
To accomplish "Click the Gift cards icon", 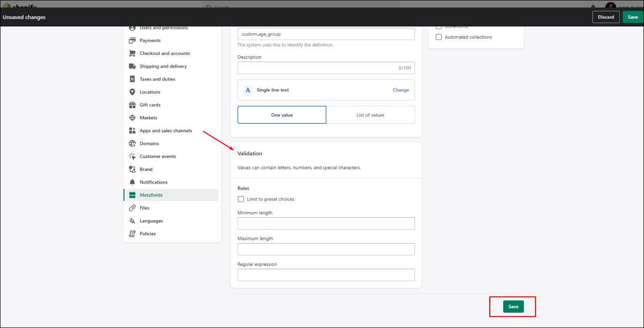I will (132, 105).
